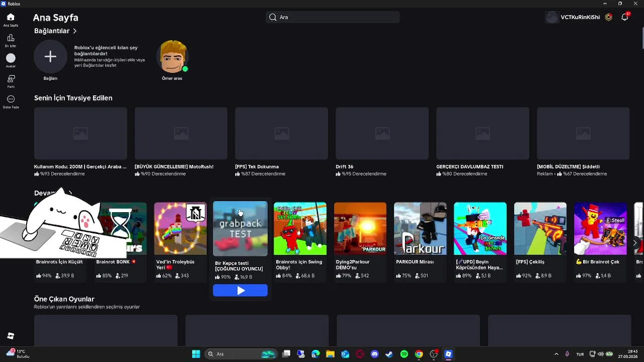
Task: Click Reklam %67 Derecelendirme label
Action: pos(572,174)
